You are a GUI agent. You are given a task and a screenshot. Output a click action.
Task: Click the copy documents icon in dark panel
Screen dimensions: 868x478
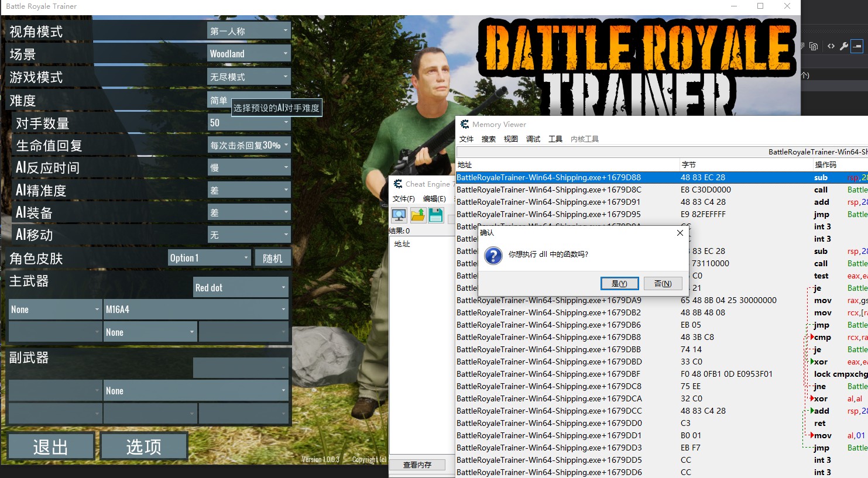click(814, 46)
